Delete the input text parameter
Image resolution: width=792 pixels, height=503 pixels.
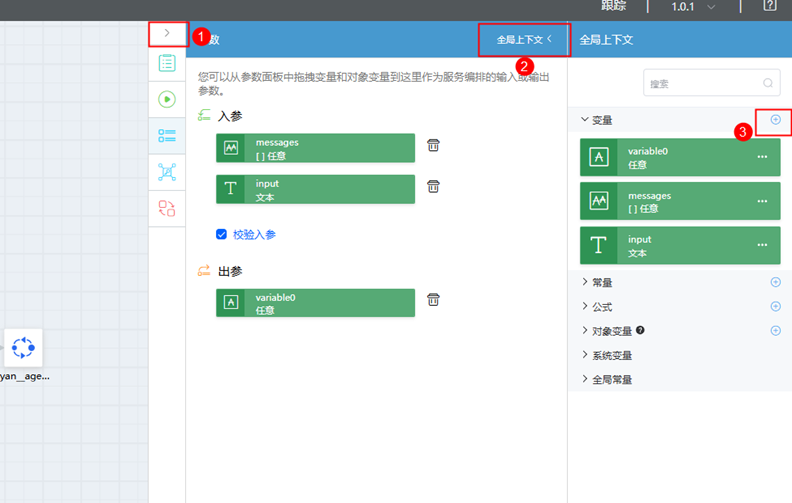coord(433,187)
